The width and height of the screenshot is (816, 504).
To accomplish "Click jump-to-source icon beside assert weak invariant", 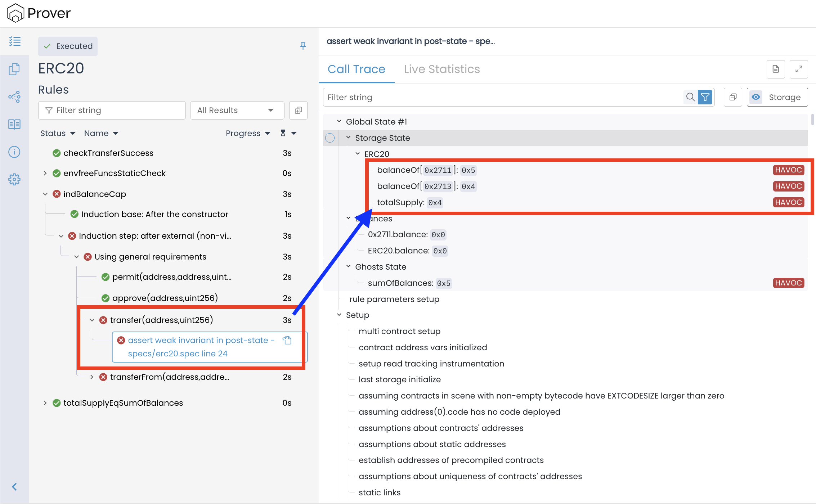I will pos(287,340).
